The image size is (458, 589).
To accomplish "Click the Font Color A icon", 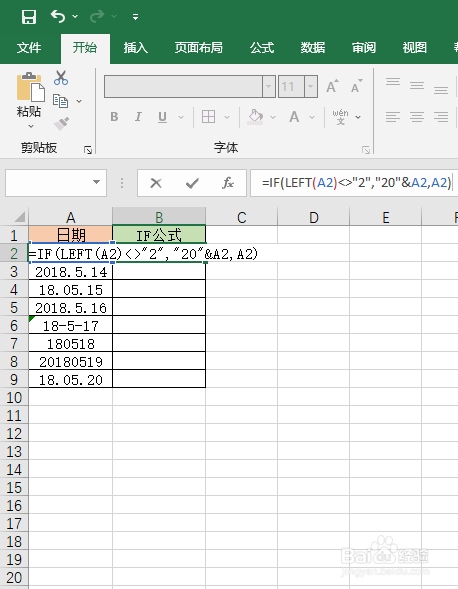I will [294, 117].
